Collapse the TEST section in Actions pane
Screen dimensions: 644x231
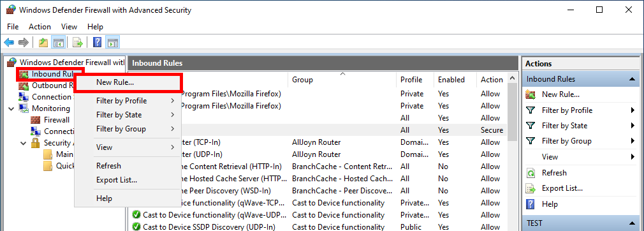point(631,223)
